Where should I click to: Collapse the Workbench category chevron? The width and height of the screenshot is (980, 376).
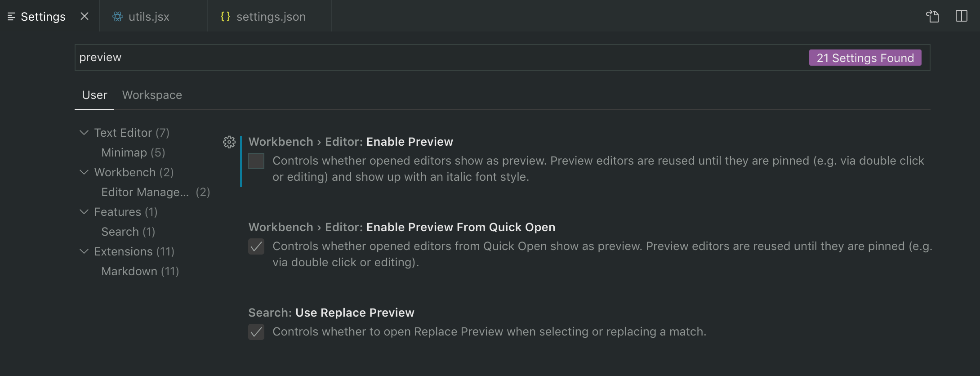[x=84, y=172]
